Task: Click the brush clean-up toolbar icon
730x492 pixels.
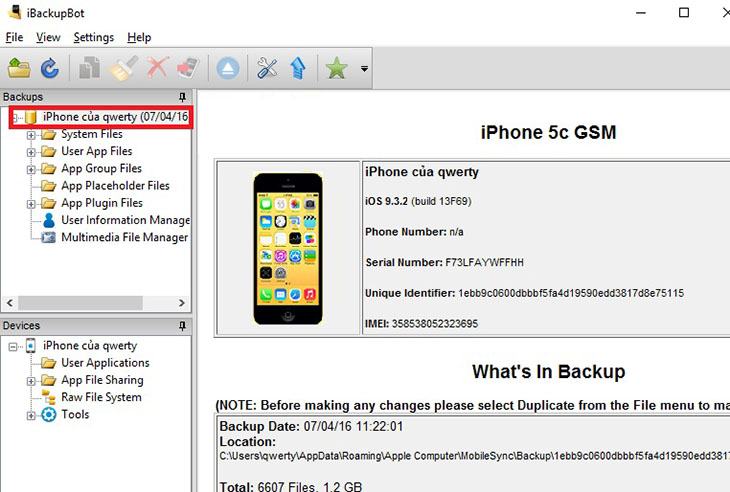Action: tap(123, 68)
